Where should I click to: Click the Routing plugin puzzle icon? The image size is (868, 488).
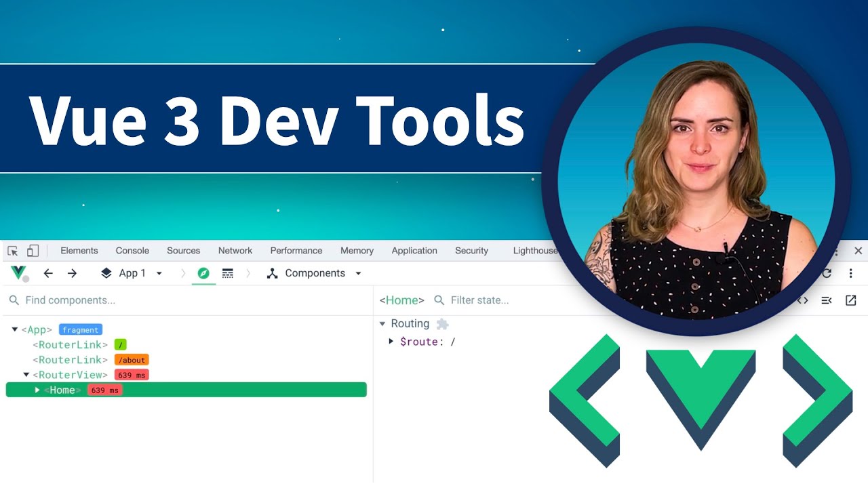[x=442, y=324]
